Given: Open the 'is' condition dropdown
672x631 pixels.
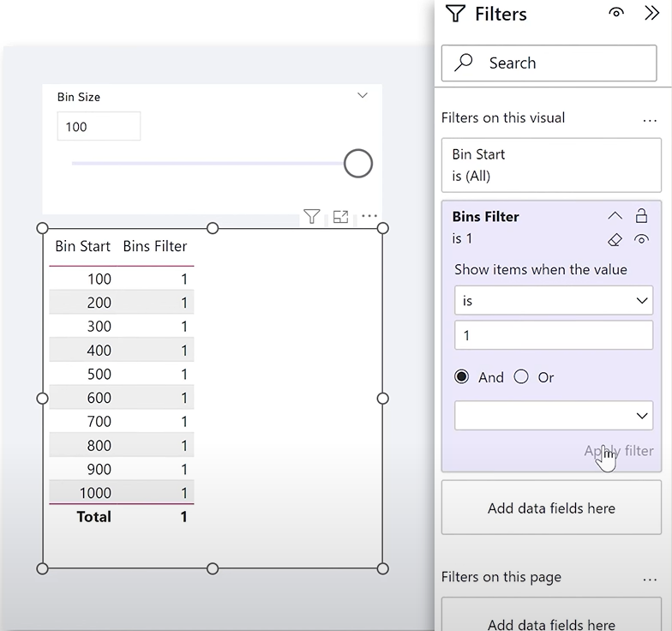Looking at the screenshot, I should (x=554, y=300).
